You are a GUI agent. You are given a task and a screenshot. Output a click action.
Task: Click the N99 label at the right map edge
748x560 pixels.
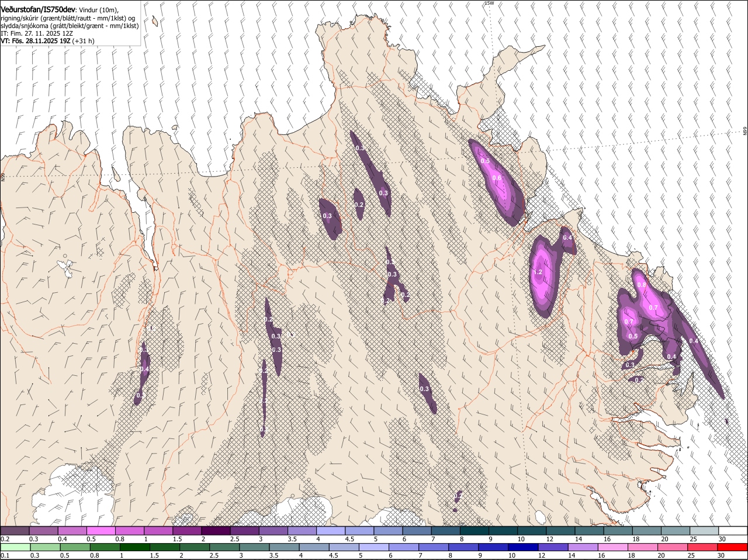pos(745,132)
